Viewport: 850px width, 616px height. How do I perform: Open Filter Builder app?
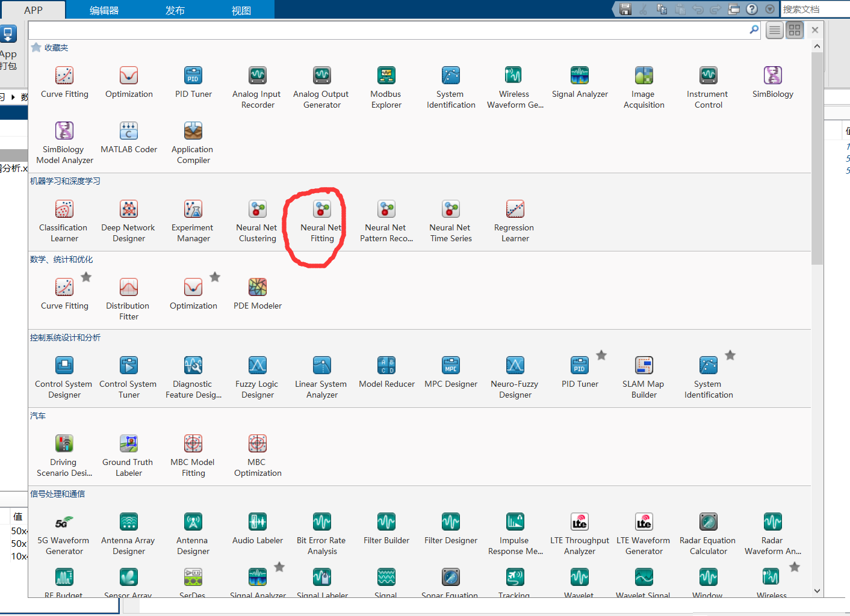point(386,529)
